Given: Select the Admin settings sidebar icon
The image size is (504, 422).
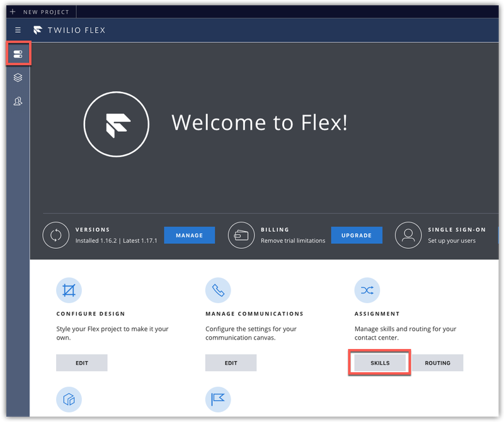Looking at the screenshot, I should tap(18, 54).
